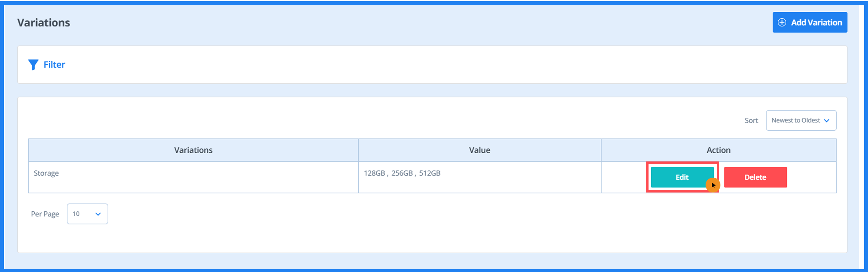868x272 pixels.
Task: Click the 128GB value text
Action: pyautogui.click(x=374, y=173)
